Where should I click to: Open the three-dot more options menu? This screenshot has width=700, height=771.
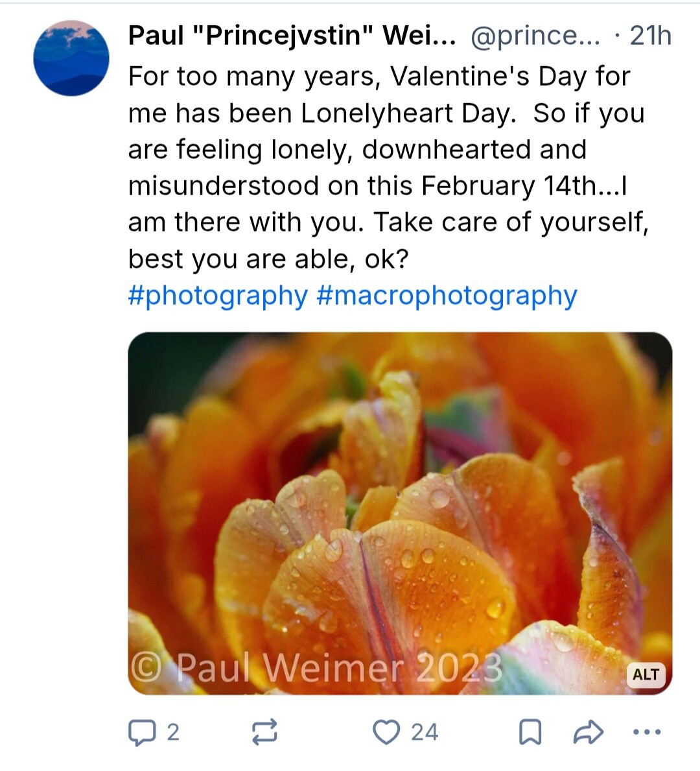click(646, 733)
